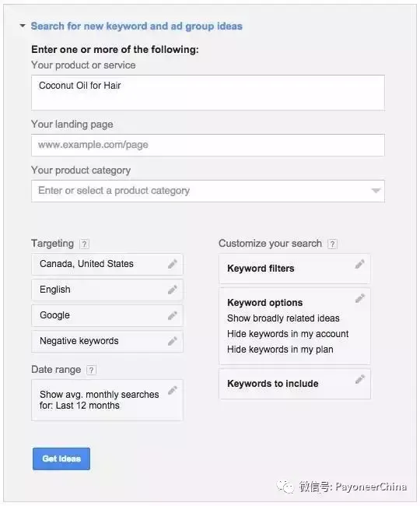Click Search for new keyword and ad group ideas link
The width and height of the screenshot is (420, 506).
(136, 26)
